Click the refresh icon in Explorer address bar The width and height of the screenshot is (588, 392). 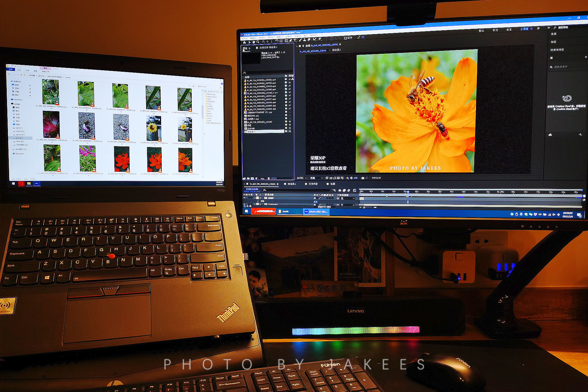(193, 86)
